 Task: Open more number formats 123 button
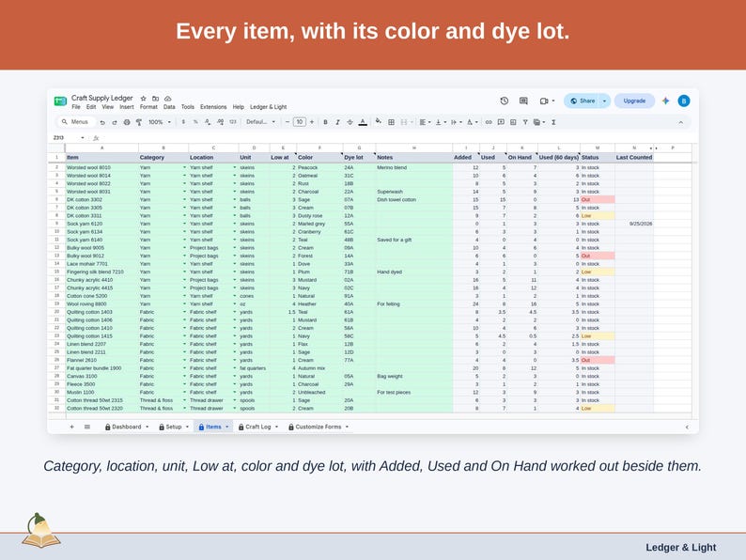click(233, 122)
